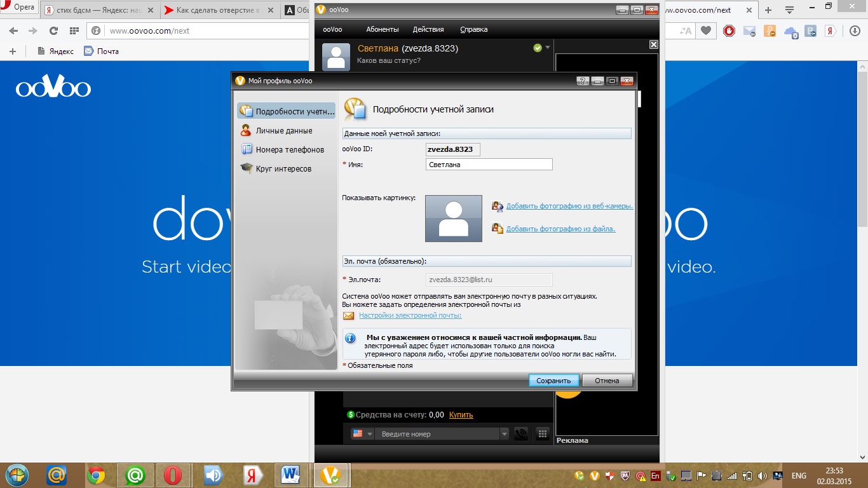Expand the phone number history dropdown arrow
The image size is (868, 488).
pos(505,434)
